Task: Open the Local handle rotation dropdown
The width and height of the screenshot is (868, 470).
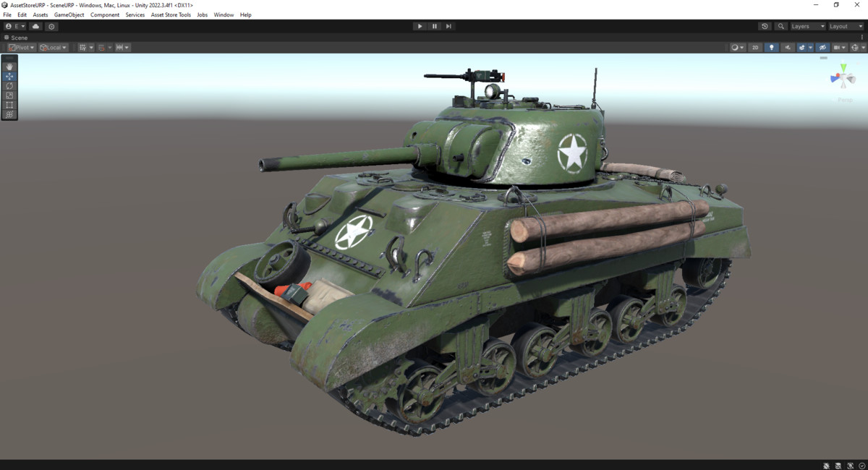Action: coord(53,48)
